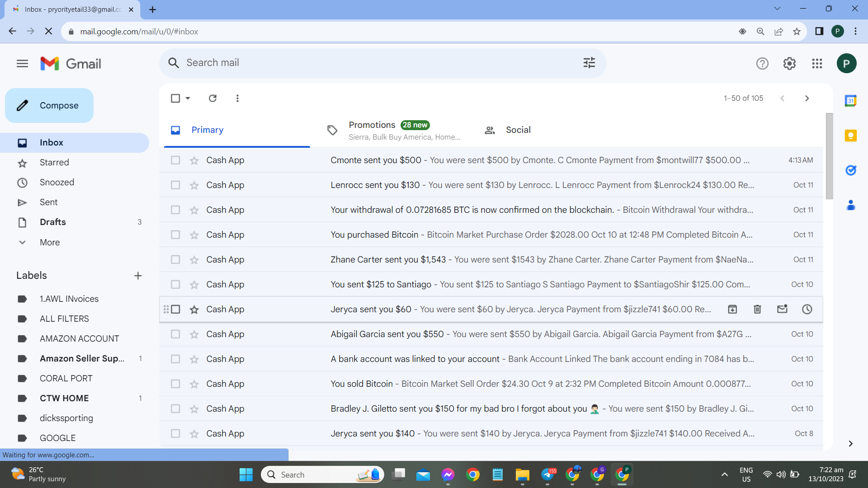Open Google Calendar side panel
The width and height of the screenshot is (868, 488).
(850, 101)
